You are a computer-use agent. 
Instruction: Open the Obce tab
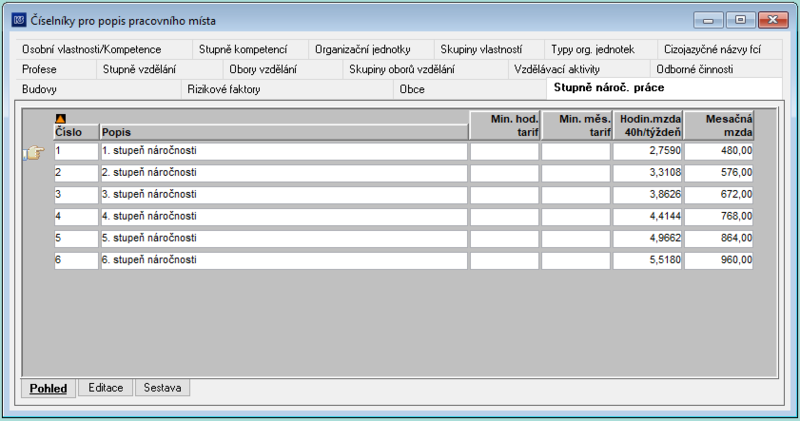point(470,89)
